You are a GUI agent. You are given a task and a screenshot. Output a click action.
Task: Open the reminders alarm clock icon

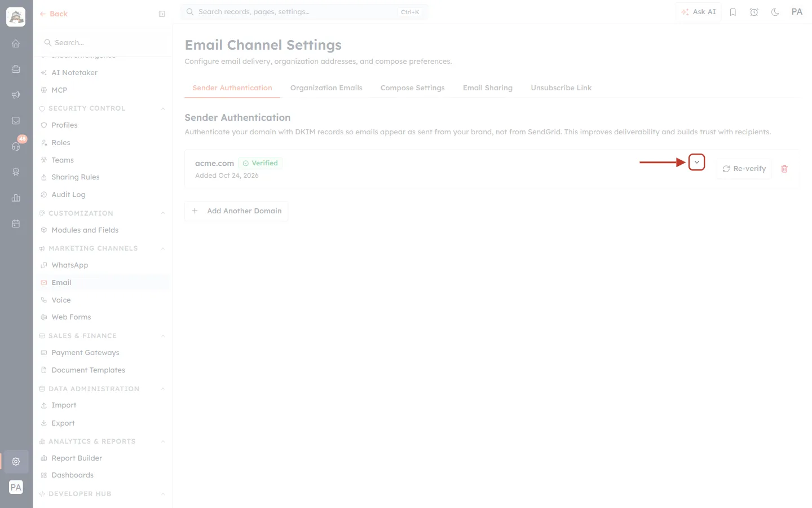tap(754, 12)
